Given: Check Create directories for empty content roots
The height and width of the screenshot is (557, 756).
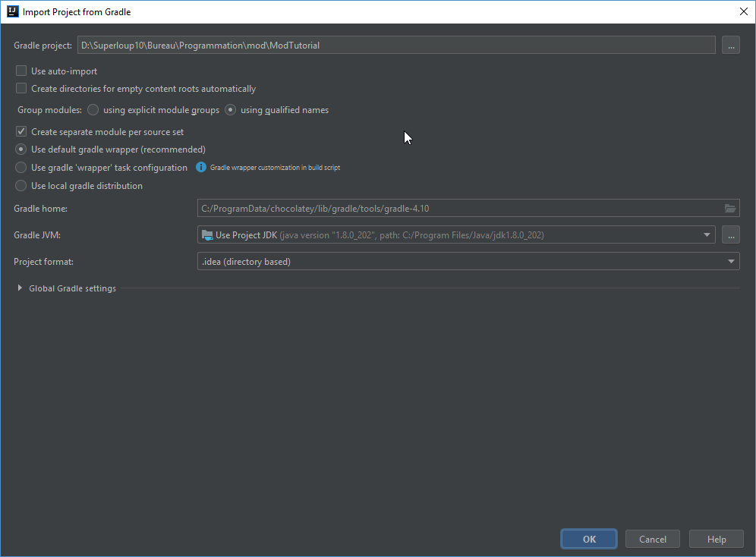Looking at the screenshot, I should (x=21, y=89).
